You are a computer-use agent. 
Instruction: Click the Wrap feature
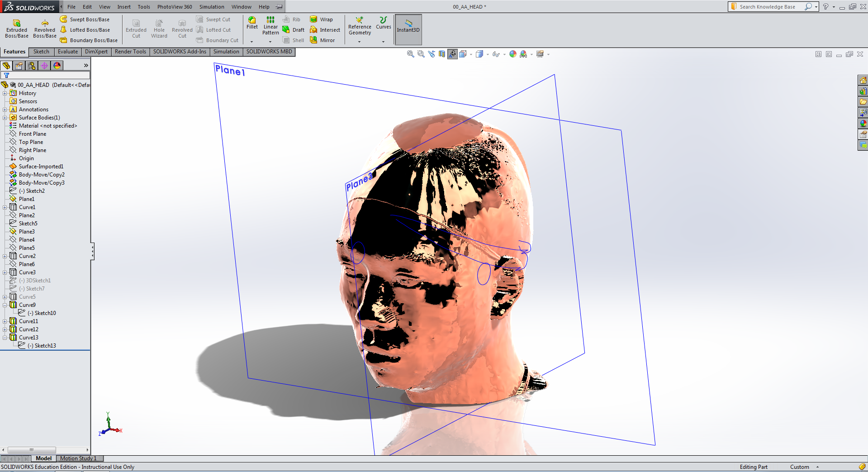click(x=321, y=19)
